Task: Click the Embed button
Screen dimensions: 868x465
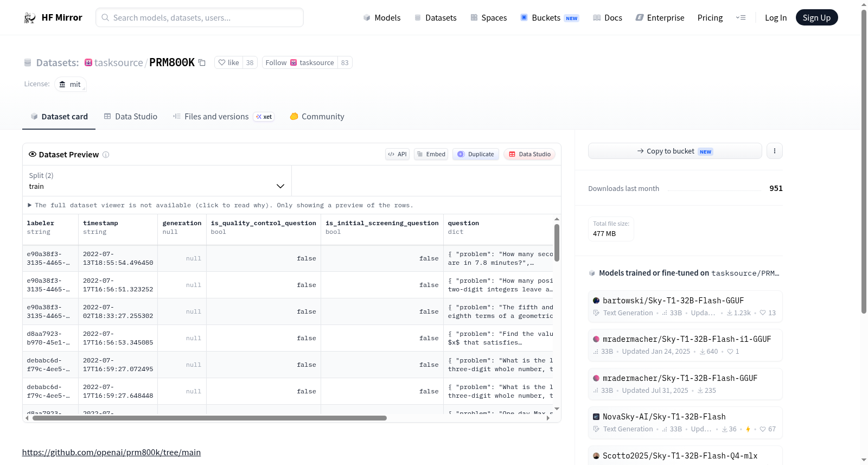Action: 431,154
